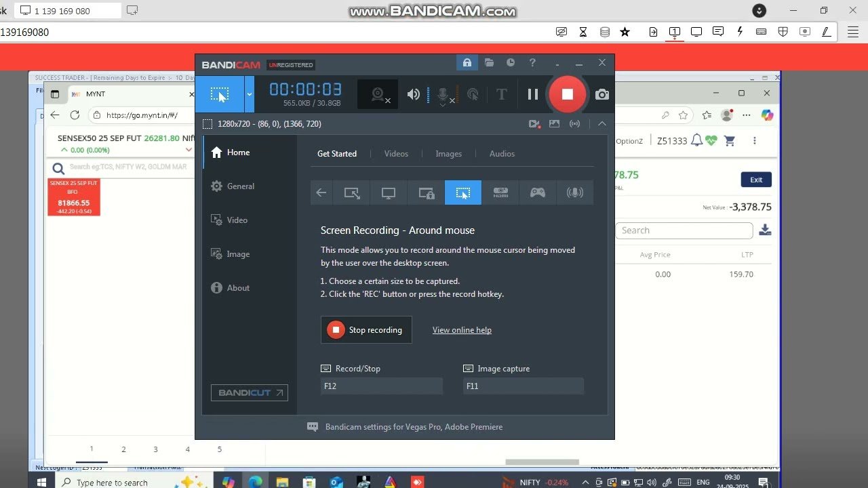Go back in the MYNT browser
This screenshot has height=488, width=868.
point(55,115)
